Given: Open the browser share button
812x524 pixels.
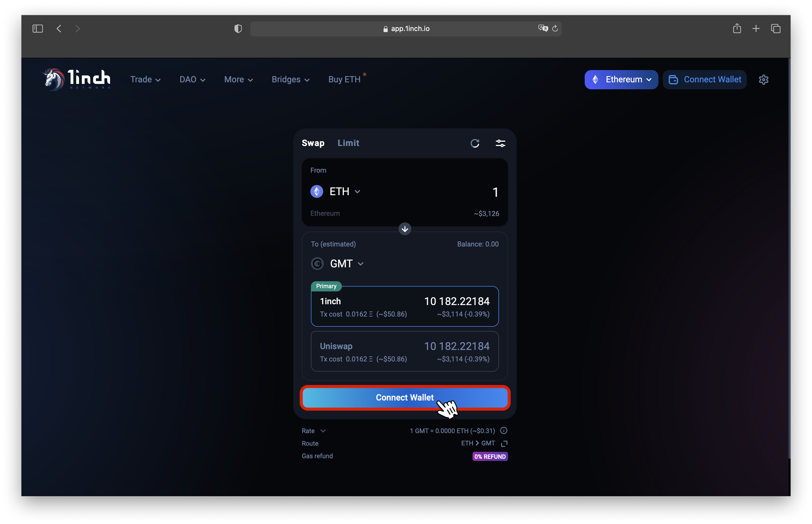Looking at the screenshot, I should tap(737, 28).
